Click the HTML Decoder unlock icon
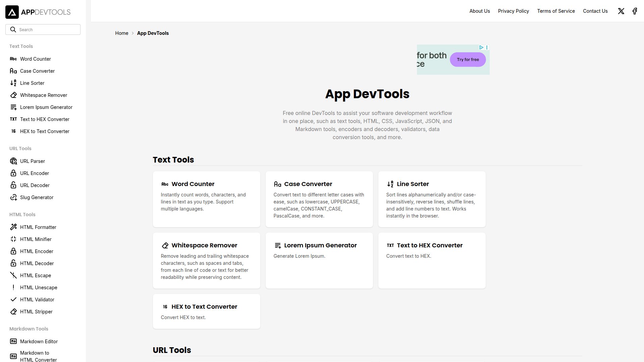644x362 pixels. 13,263
